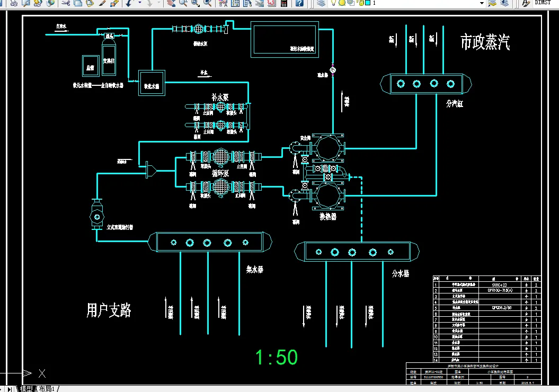Click the Paste clipboard icon

90,3
